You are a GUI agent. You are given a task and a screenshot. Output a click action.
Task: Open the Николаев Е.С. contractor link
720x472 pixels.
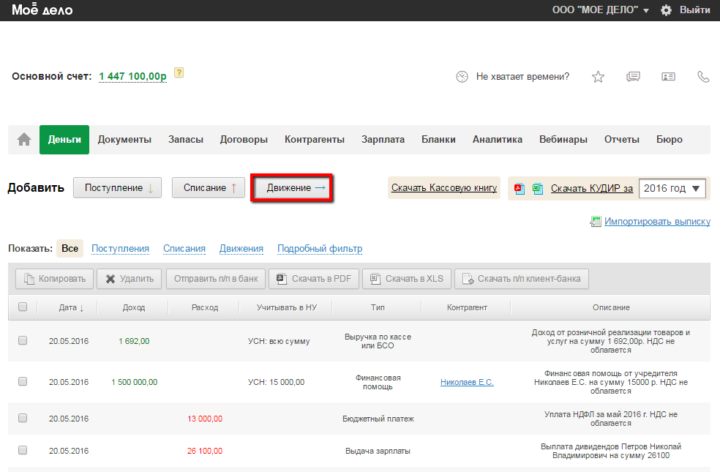467,382
